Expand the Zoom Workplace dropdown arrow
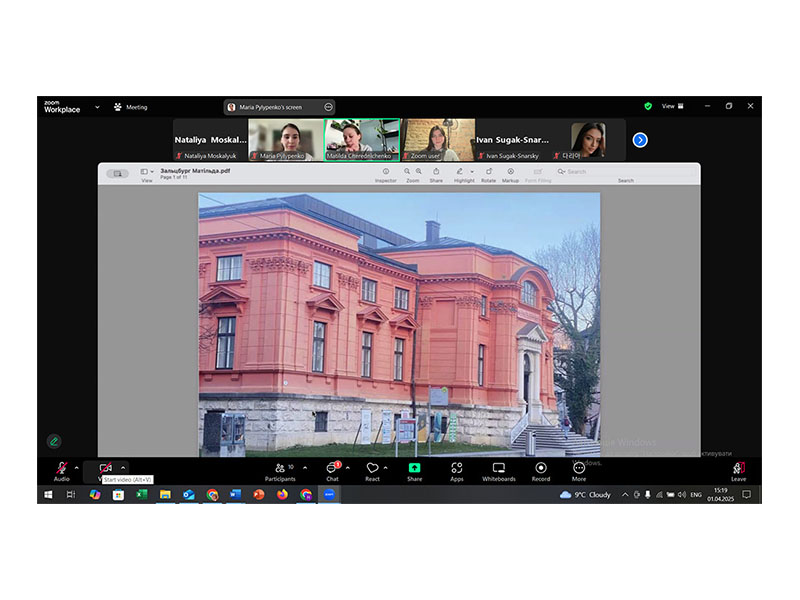The height and width of the screenshot is (600, 800). (x=97, y=107)
